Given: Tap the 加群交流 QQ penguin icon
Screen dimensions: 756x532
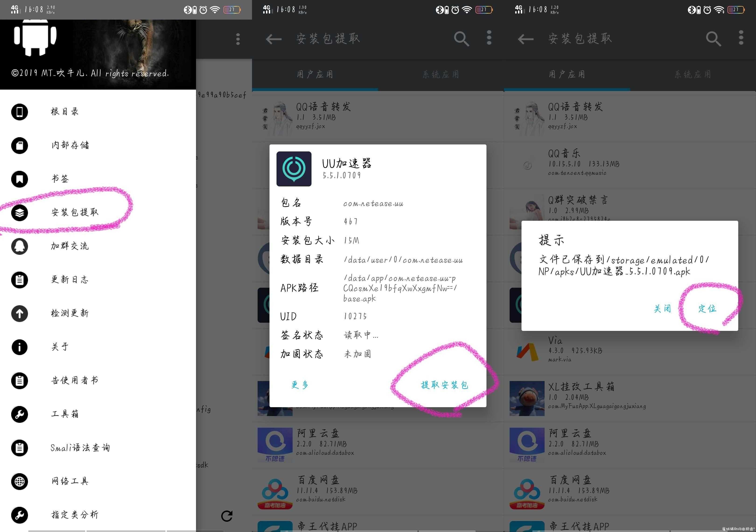Looking at the screenshot, I should [19, 246].
